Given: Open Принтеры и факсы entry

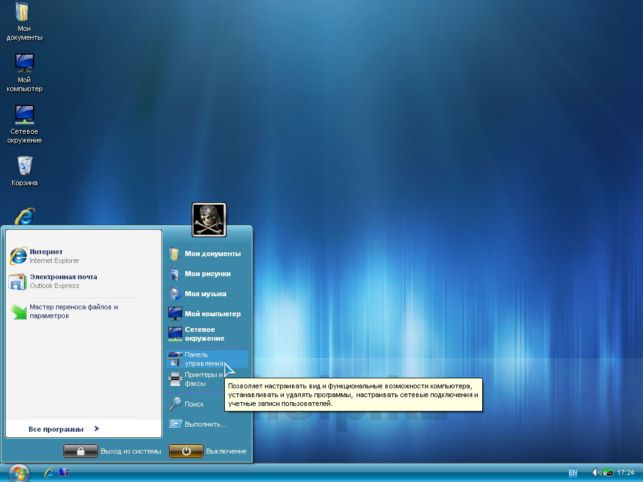Looking at the screenshot, I should click(207, 379).
